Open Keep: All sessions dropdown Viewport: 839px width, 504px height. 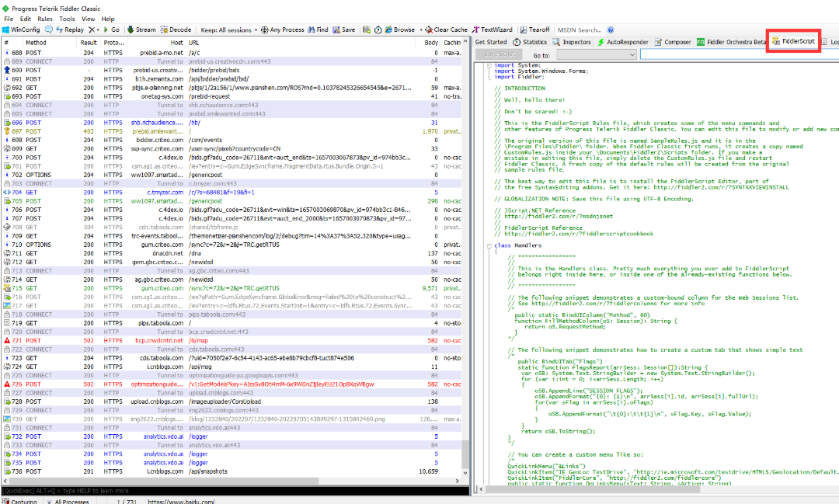(229, 30)
